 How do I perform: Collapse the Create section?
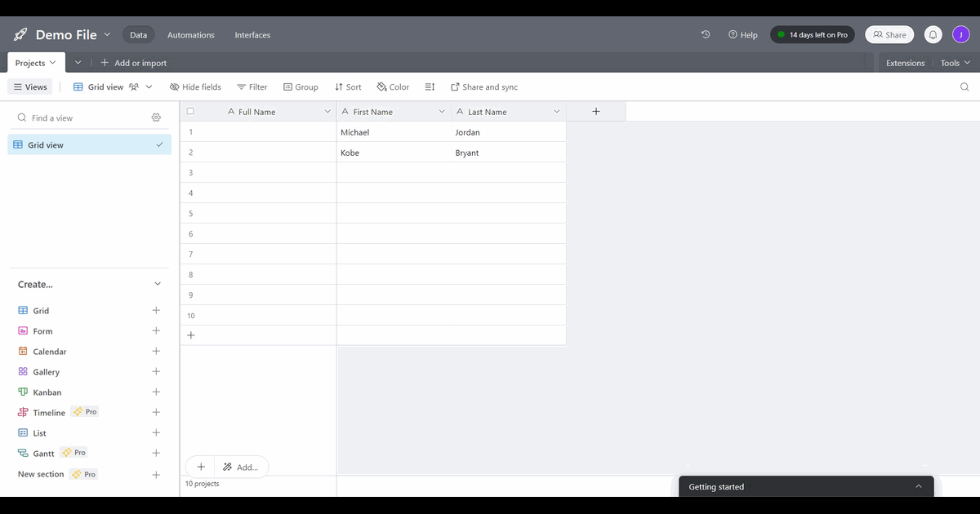tap(158, 284)
